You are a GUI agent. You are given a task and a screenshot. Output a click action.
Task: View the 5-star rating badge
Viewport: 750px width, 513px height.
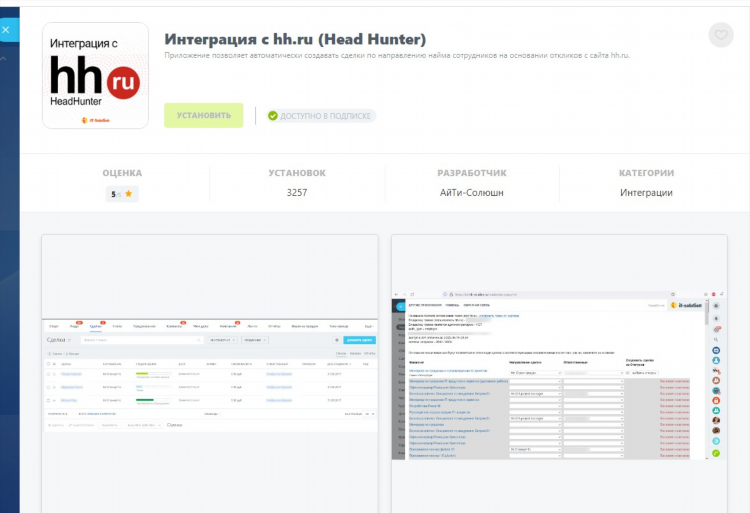coord(122,194)
